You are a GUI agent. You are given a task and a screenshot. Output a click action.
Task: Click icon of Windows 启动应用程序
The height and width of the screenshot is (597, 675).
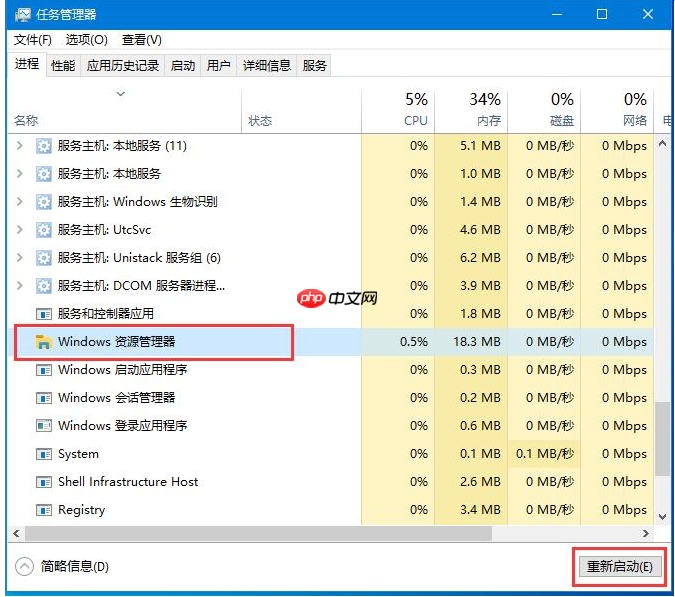click(43, 370)
